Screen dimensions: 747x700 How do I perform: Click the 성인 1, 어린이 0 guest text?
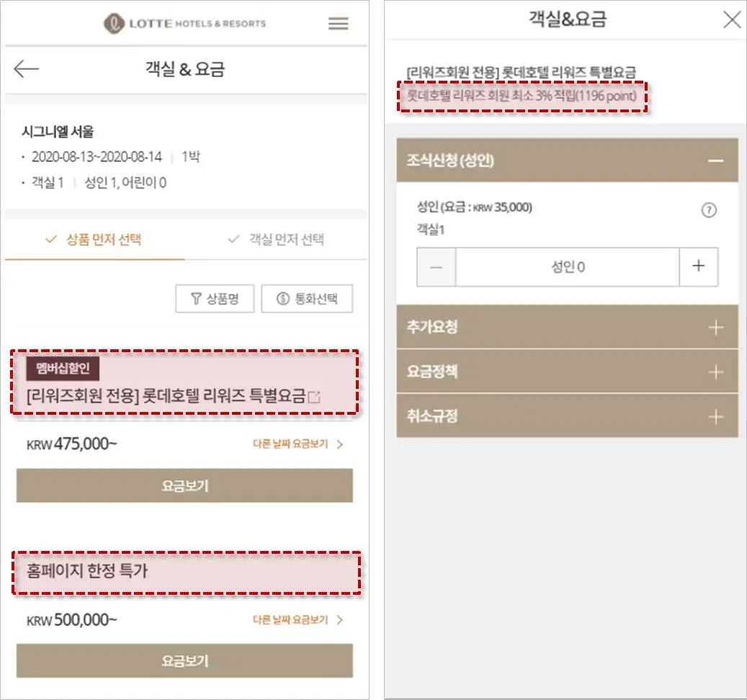pos(125,182)
